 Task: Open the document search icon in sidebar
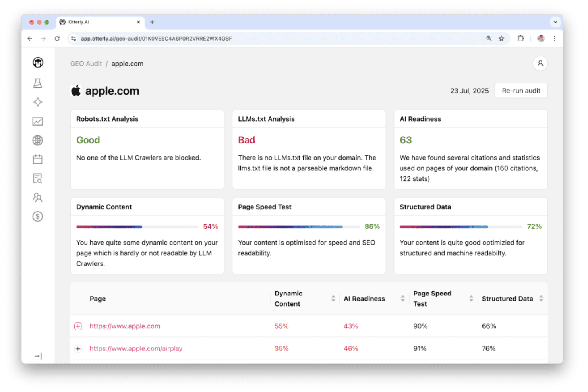[x=38, y=178]
